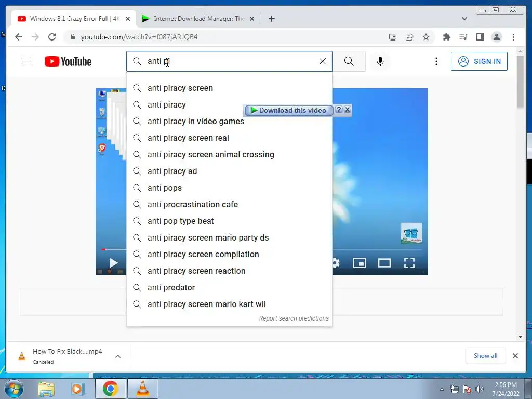532x399 pixels.
Task: Open the Report search predictions link
Action: tap(294, 318)
